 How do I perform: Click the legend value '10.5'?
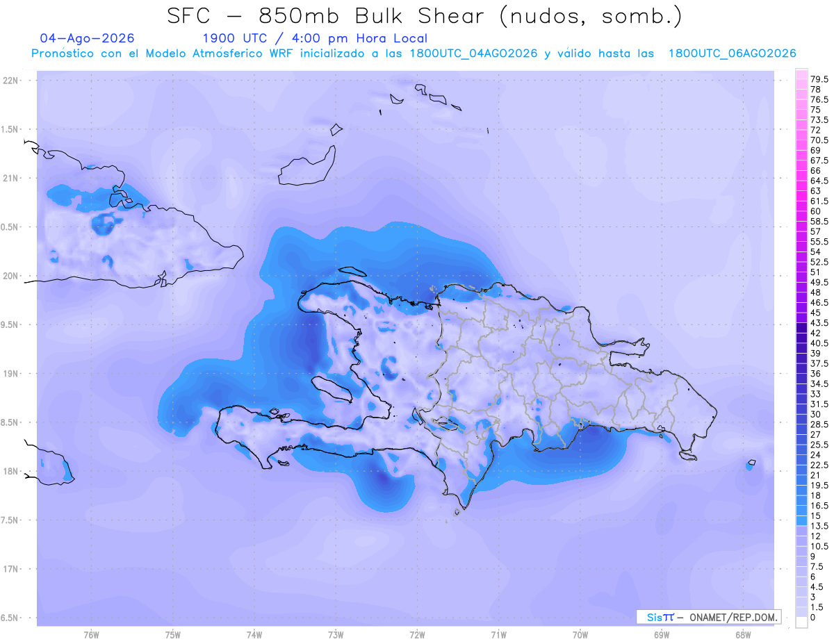(819, 546)
